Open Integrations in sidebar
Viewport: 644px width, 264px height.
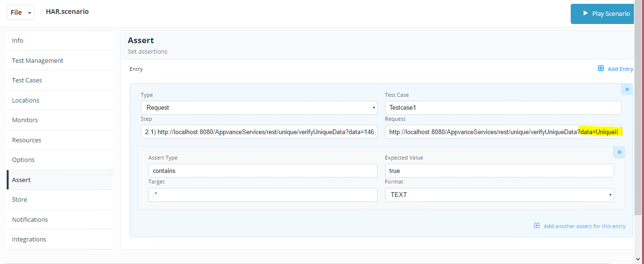tap(59, 239)
